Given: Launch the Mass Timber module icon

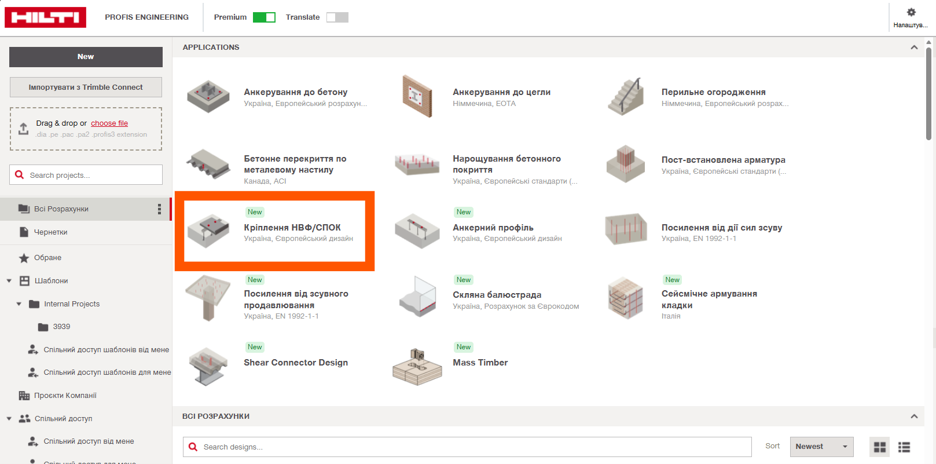Looking at the screenshot, I should click(417, 363).
